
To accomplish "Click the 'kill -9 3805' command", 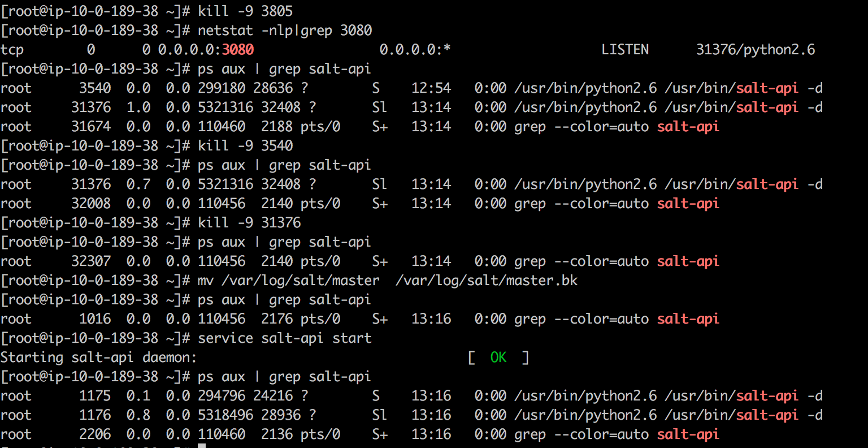I will [245, 11].
